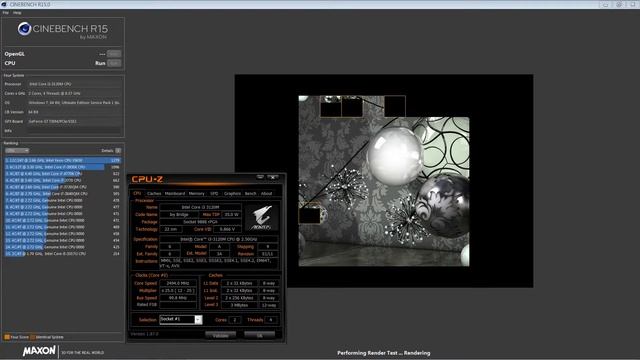Open the File menu in Cinebench
Image resolution: width=640 pixels, height=360 pixels.
5,13
